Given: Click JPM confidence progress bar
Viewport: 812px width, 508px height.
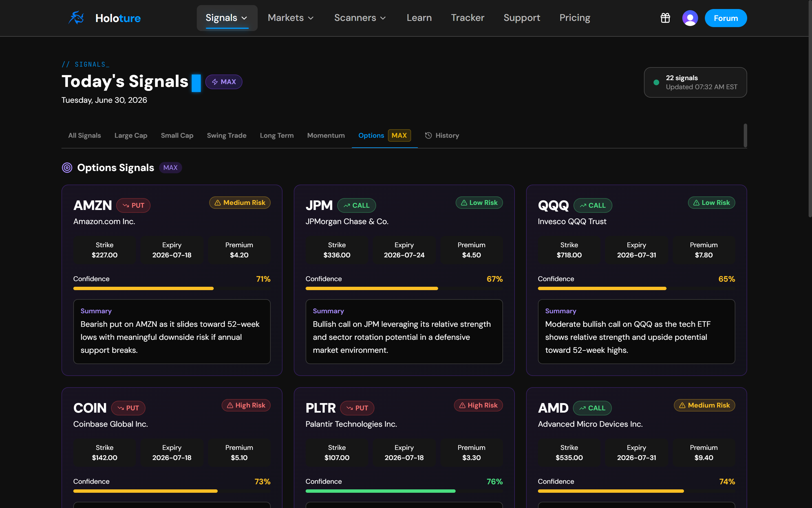Looking at the screenshot, I should click(404, 288).
